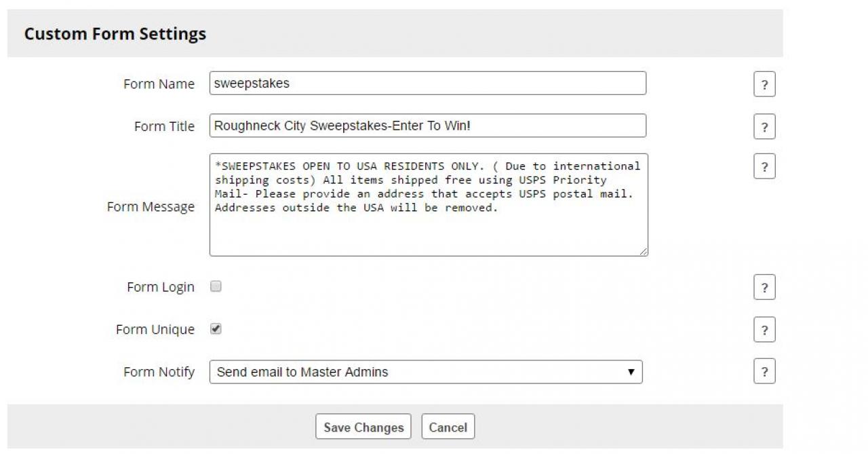Enable the Form Login checkbox

pos(216,286)
